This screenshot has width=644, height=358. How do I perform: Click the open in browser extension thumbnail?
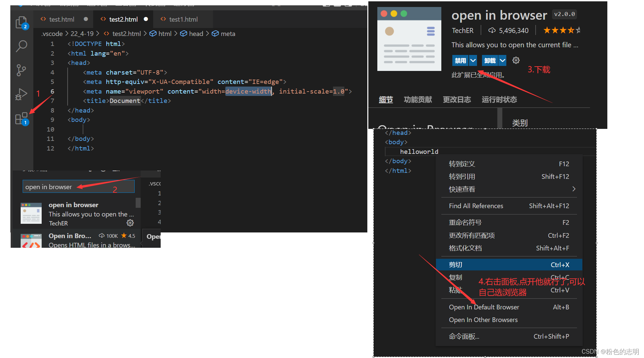31,213
